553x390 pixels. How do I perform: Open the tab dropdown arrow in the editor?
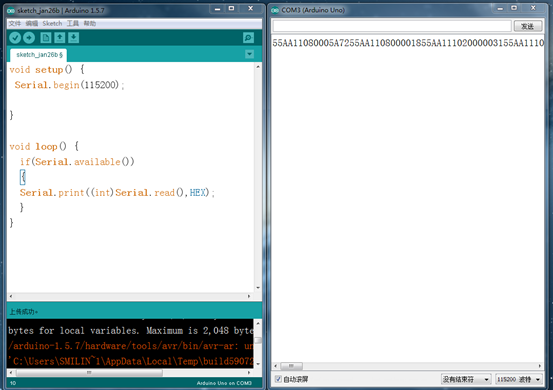click(249, 54)
